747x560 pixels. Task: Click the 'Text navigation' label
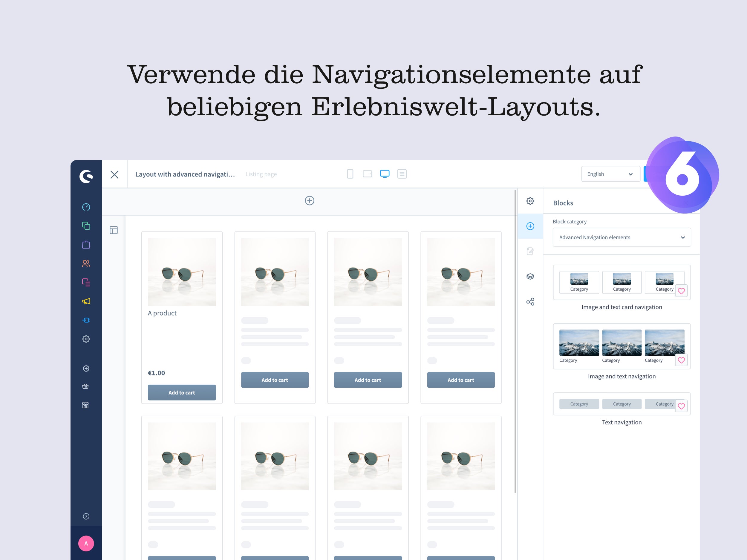622,422
